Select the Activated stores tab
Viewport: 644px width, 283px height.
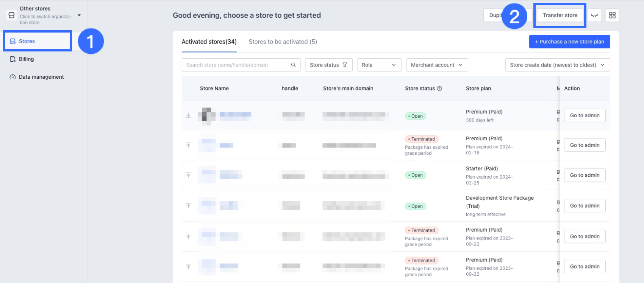pyautogui.click(x=209, y=42)
